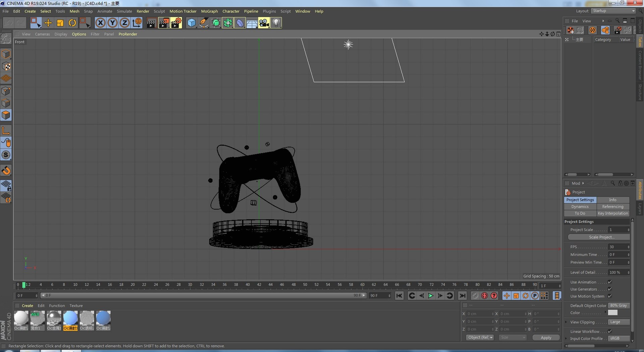The image size is (644, 352).
Task: Click the cube primitive object icon
Action: pyautogui.click(x=192, y=23)
